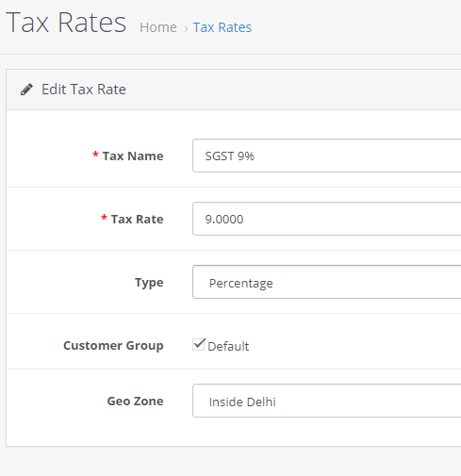Open the Type dropdown showing Percentage
The height and width of the screenshot is (476, 461).
(x=326, y=282)
